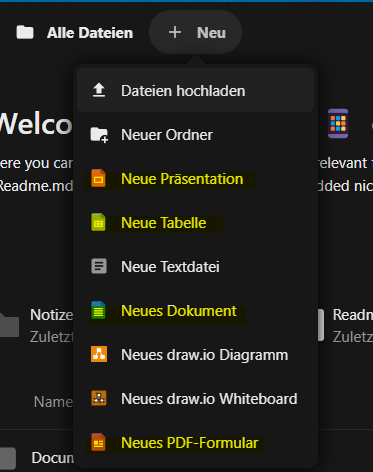This screenshot has width=373, height=472.
Task: Select Dateien hochladen menu entry
Action: (x=195, y=90)
